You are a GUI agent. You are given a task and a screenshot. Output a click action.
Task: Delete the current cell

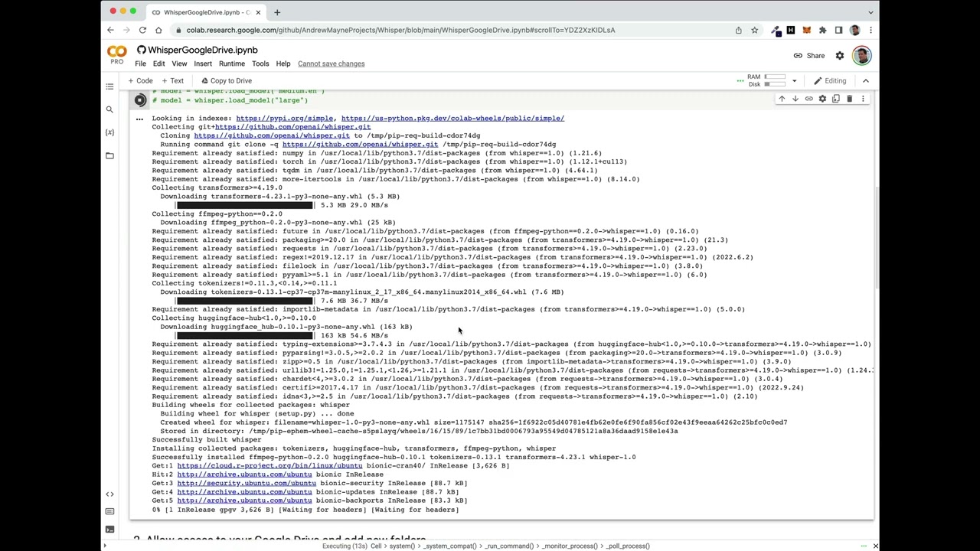click(x=849, y=99)
